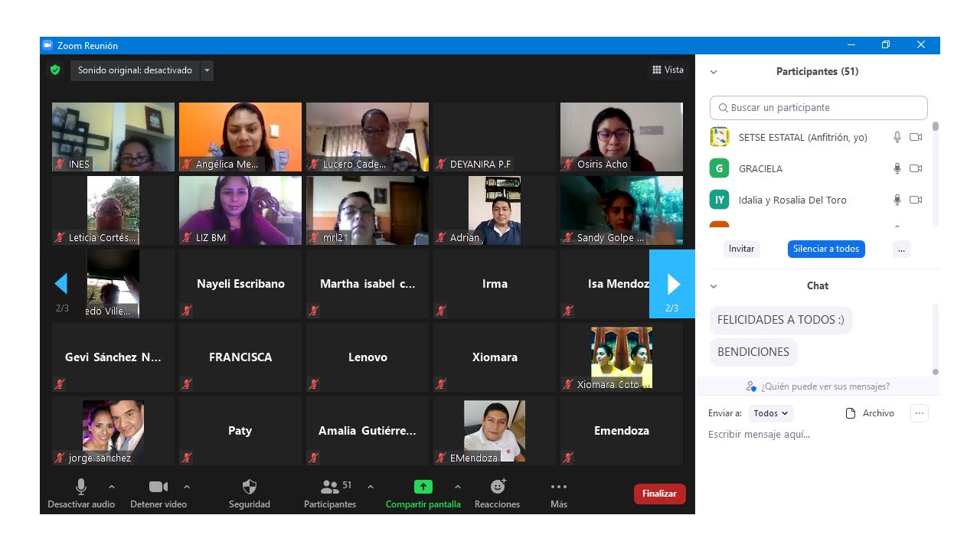The image size is (980, 551).
Task: Toggle Idalia y Rosalia microphone icon
Action: click(x=897, y=201)
